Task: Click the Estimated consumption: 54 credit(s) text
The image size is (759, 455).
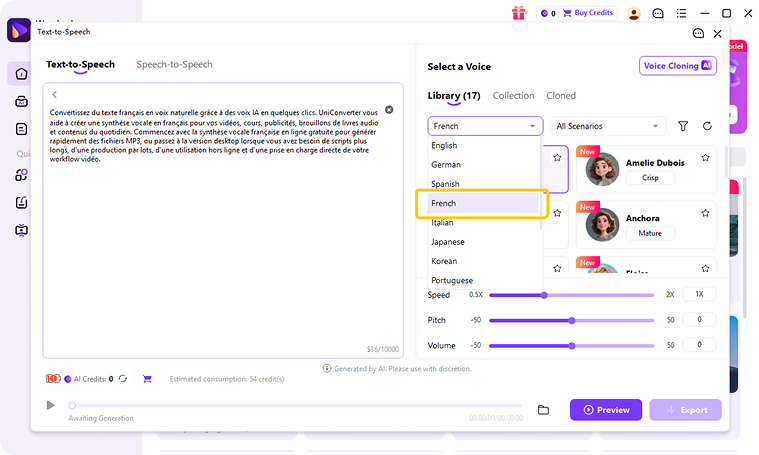Action: [x=227, y=379]
